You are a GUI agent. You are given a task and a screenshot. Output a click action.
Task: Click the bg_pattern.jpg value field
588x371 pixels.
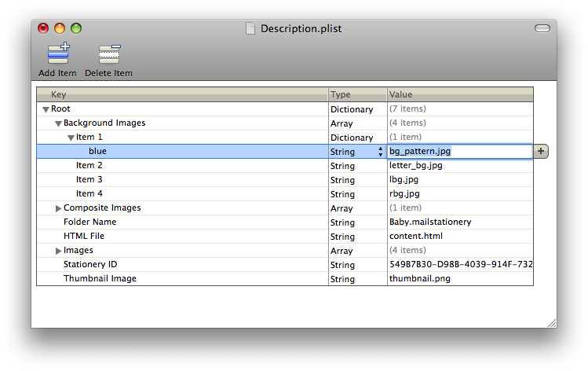[x=459, y=152]
